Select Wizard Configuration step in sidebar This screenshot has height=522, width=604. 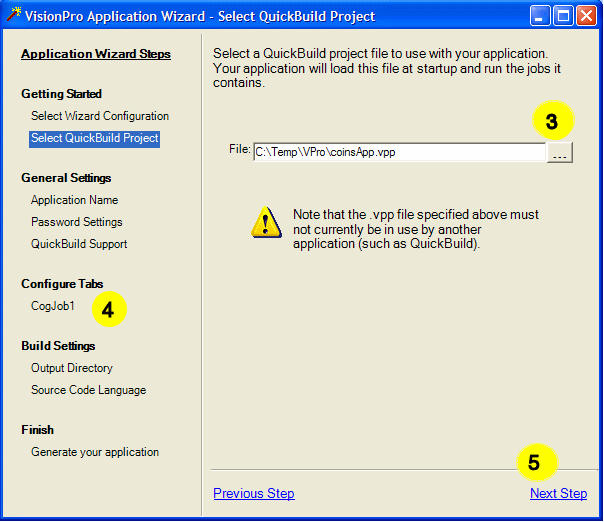[100, 116]
